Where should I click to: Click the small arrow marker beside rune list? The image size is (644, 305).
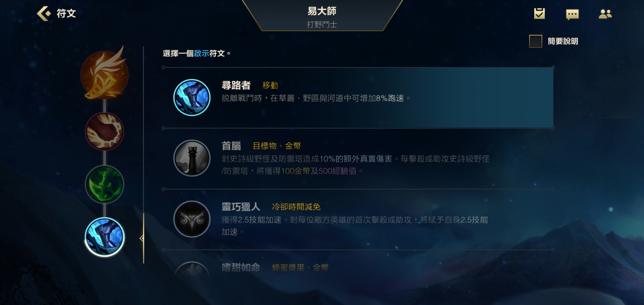click(x=142, y=238)
